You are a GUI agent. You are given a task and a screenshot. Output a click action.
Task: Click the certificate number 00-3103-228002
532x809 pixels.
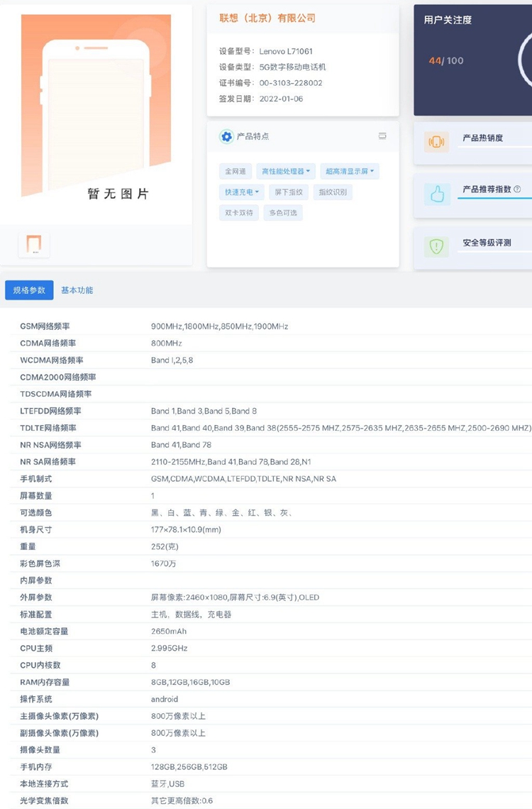pyautogui.click(x=291, y=82)
